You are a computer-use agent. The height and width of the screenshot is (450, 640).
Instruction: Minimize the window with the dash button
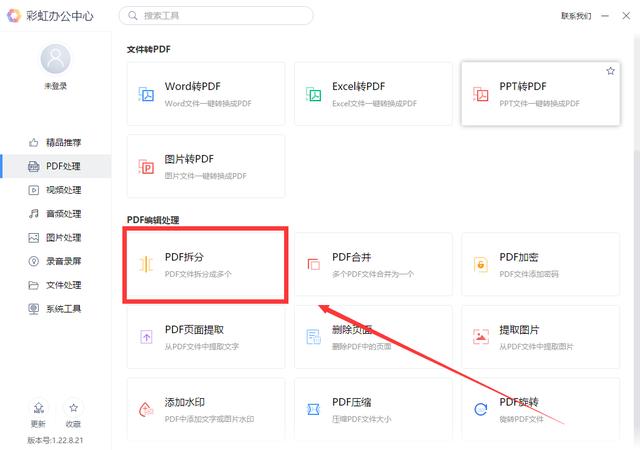[605, 16]
